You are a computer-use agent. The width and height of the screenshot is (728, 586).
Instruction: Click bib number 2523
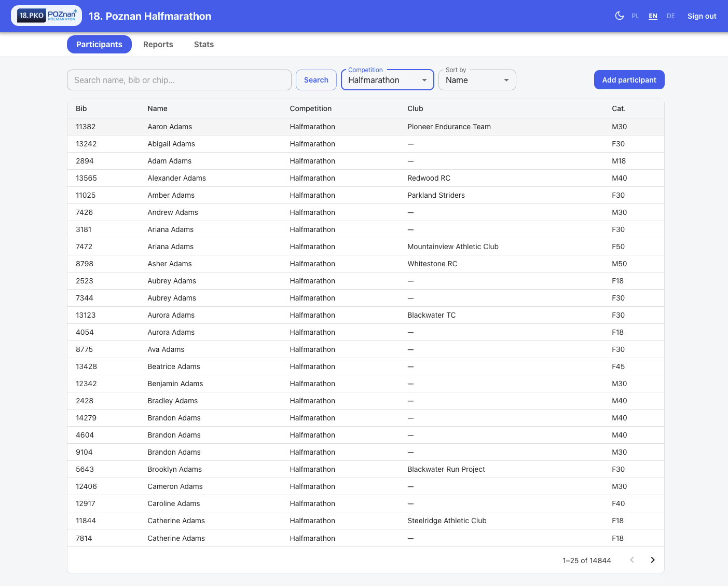pos(85,281)
